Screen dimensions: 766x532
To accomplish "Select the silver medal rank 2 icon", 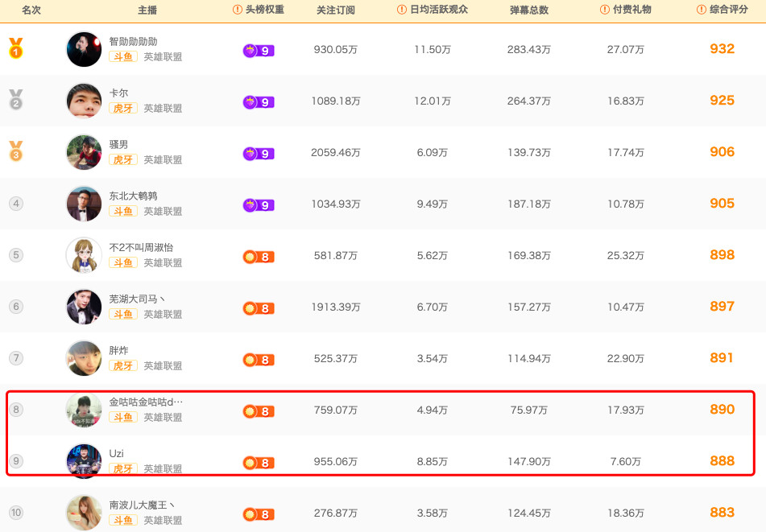I will pyautogui.click(x=16, y=101).
